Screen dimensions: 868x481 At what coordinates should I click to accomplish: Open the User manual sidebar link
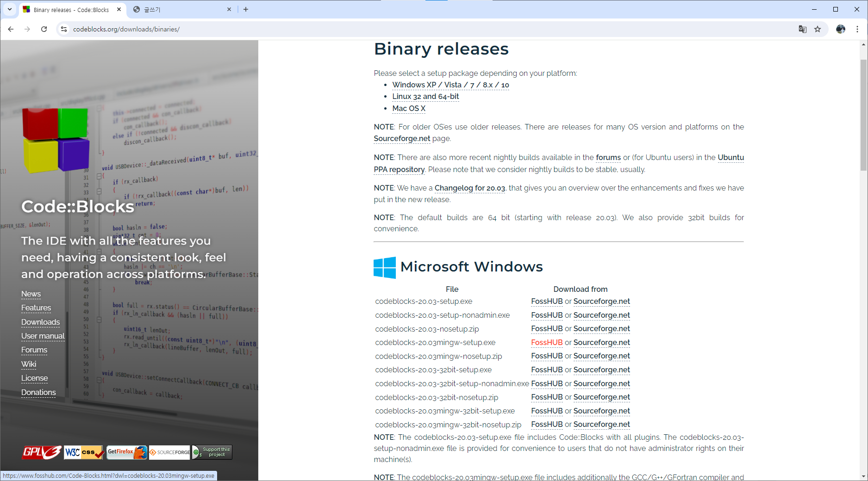[43, 336]
